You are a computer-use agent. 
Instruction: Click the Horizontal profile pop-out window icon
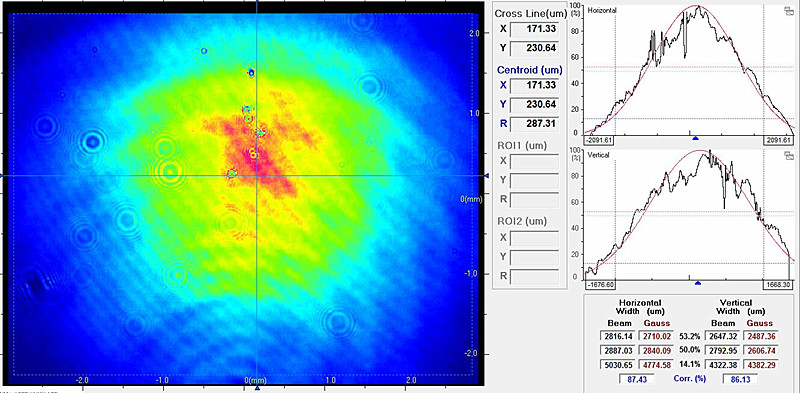coord(789,11)
